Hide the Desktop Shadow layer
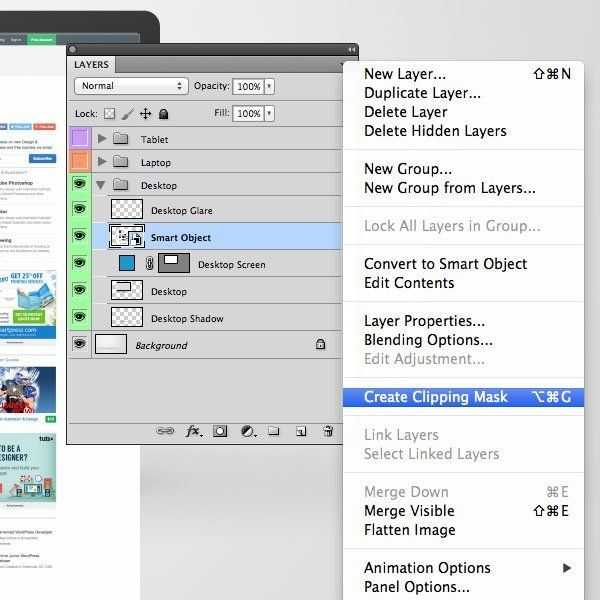 (x=79, y=318)
